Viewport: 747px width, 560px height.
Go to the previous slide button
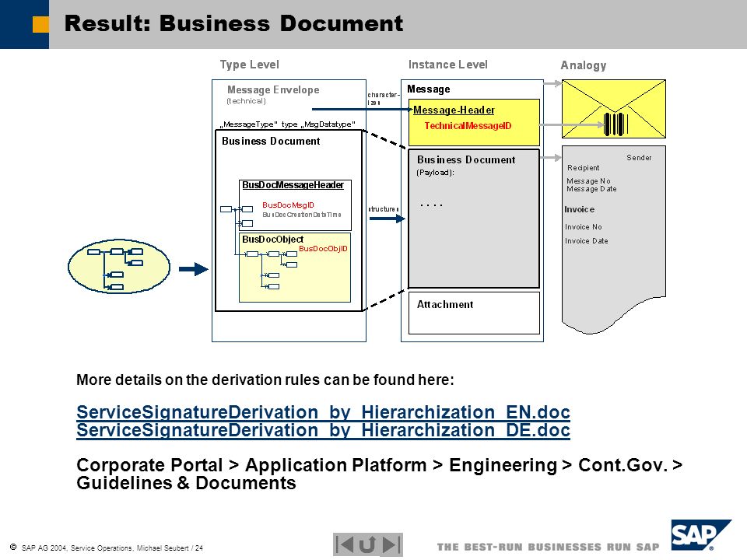[x=345, y=544]
